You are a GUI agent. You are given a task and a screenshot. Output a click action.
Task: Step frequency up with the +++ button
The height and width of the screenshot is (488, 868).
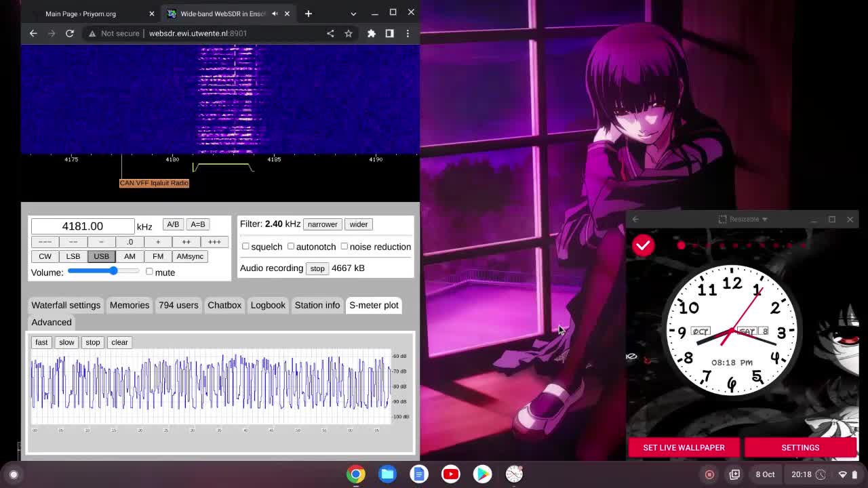coord(214,242)
